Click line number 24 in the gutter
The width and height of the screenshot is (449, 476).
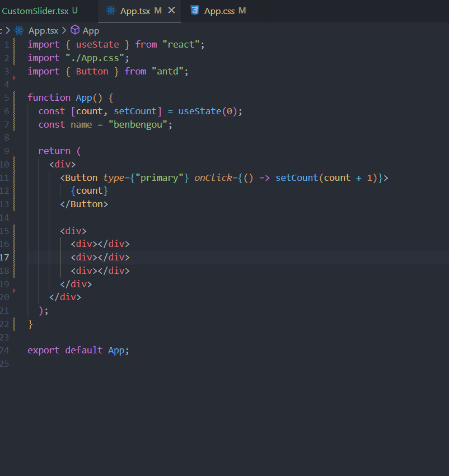(4, 351)
